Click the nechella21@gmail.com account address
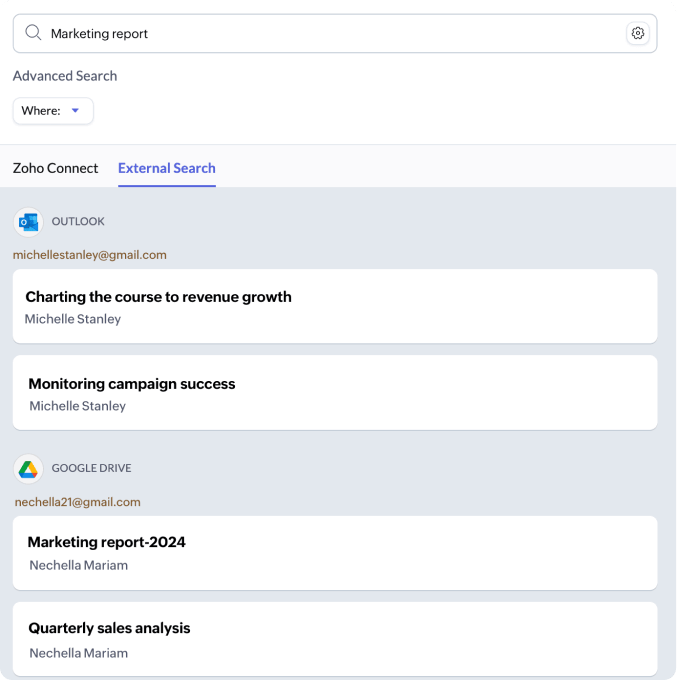This screenshot has width=677, height=680. pos(77,502)
